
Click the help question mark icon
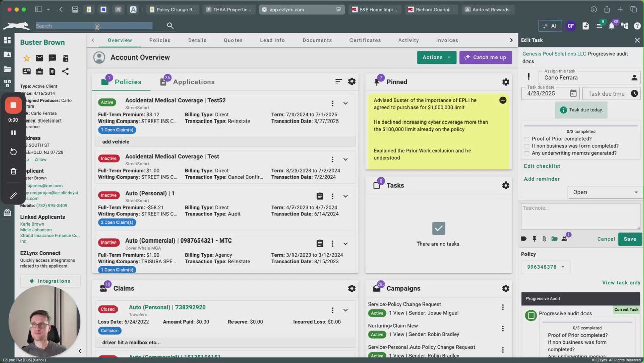pos(638,26)
